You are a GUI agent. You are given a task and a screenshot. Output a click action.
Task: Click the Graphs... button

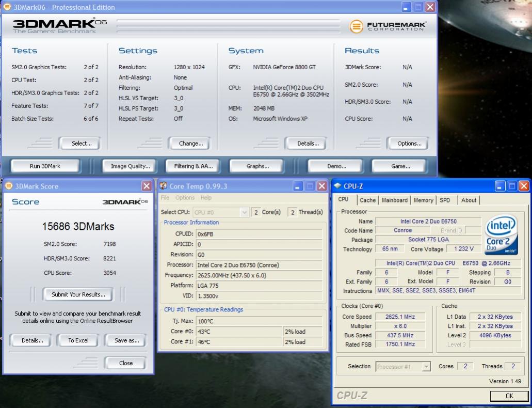click(x=257, y=166)
